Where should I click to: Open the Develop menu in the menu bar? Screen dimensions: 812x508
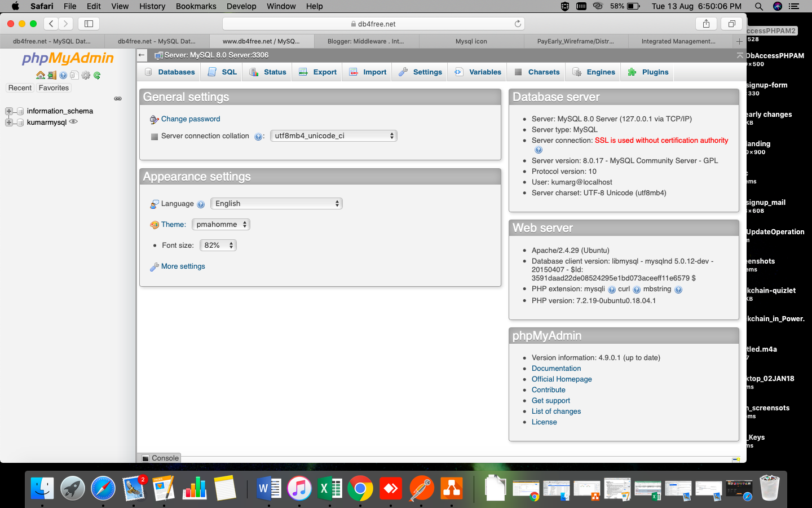coord(241,6)
